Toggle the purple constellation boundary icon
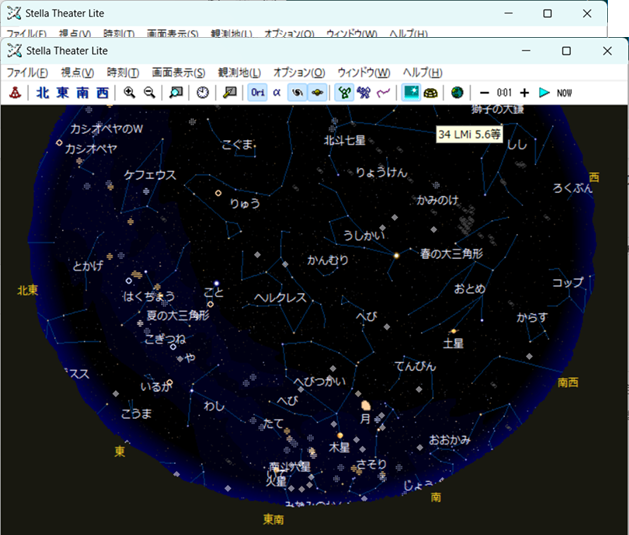Screen dimensions: 629x535 [383, 93]
